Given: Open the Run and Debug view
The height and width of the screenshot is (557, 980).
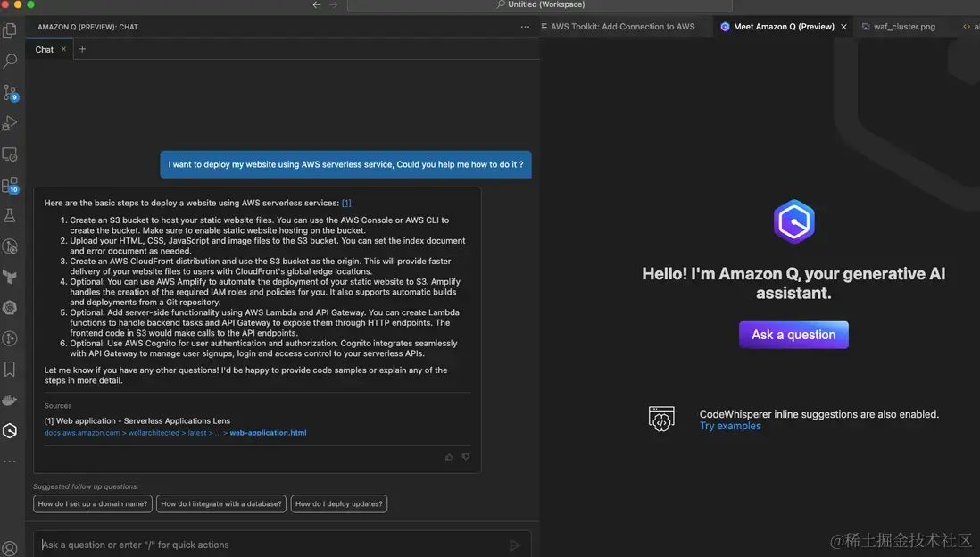Looking at the screenshot, I should [10, 122].
